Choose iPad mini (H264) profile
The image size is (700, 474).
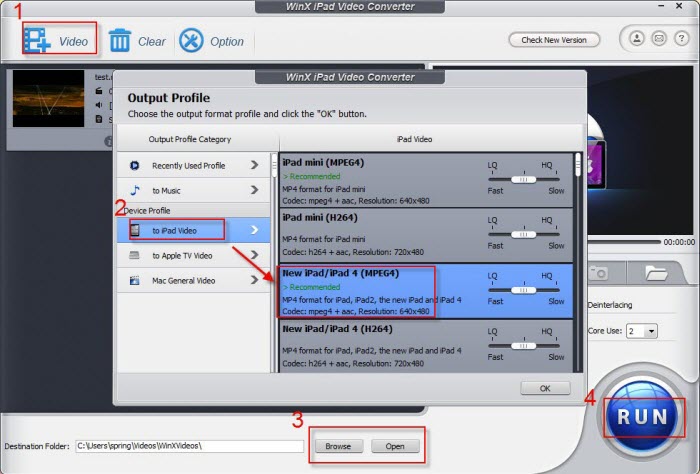[426, 235]
